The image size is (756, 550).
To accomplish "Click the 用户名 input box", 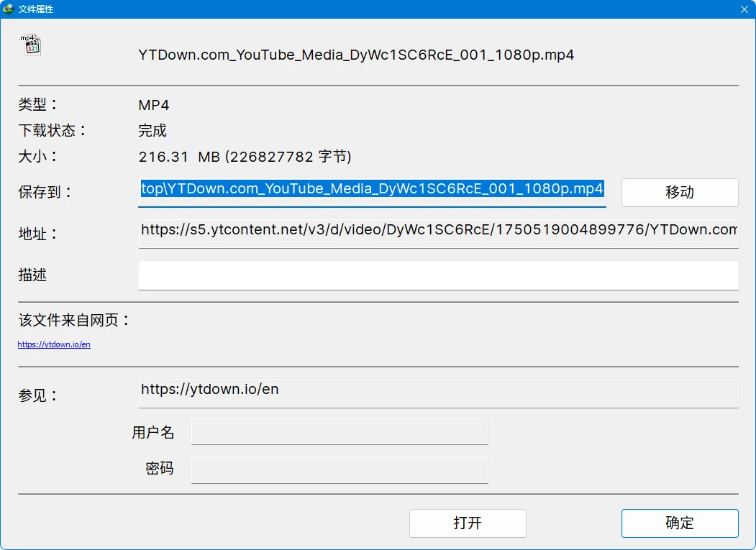I will pyautogui.click(x=340, y=432).
